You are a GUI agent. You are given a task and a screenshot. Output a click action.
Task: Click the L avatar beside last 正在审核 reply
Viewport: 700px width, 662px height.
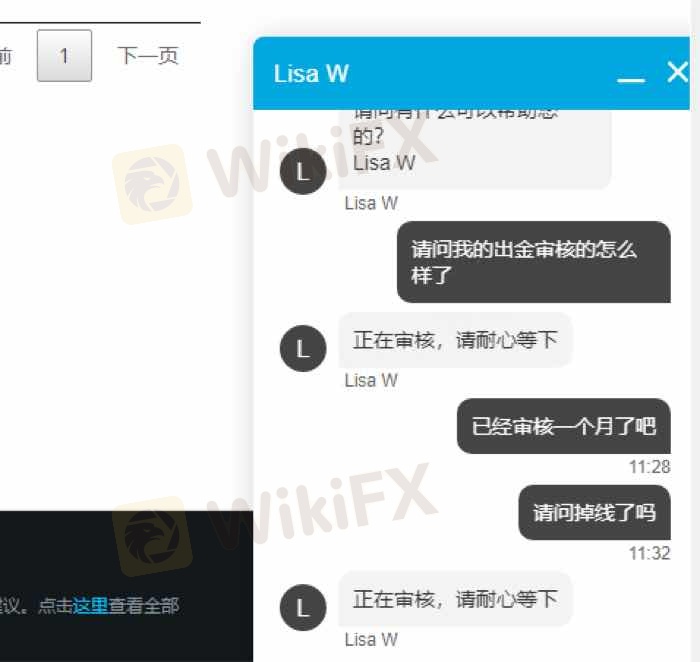point(303,607)
